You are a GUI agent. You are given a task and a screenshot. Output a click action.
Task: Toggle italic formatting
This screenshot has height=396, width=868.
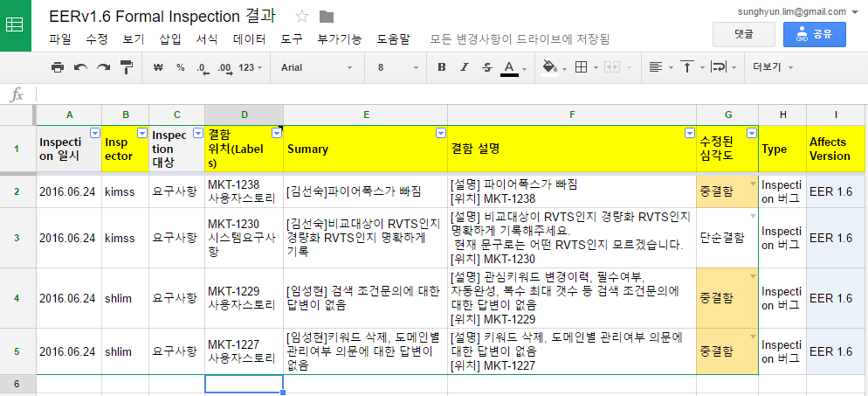tap(465, 67)
